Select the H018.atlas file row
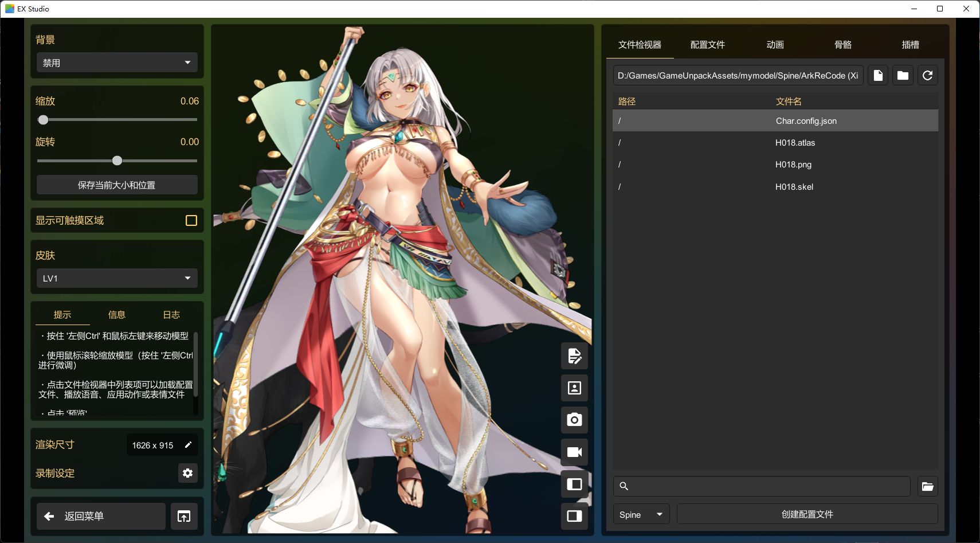980x543 pixels. coord(775,143)
